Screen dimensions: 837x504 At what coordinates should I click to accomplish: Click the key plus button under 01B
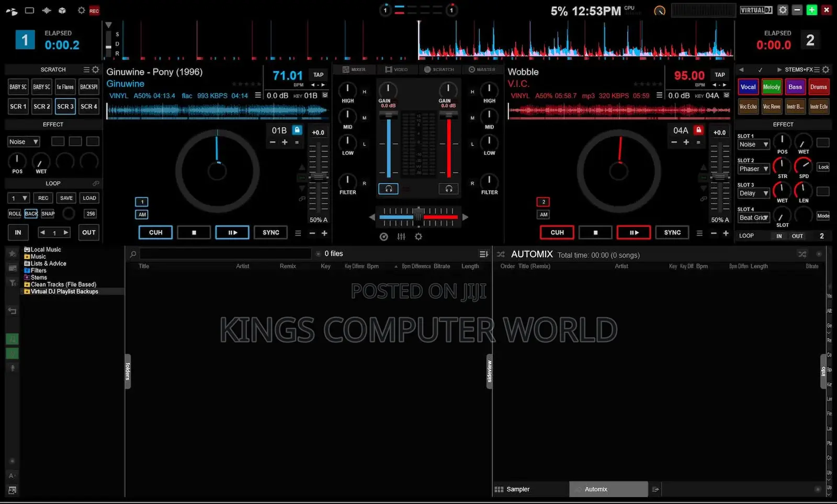click(285, 142)
